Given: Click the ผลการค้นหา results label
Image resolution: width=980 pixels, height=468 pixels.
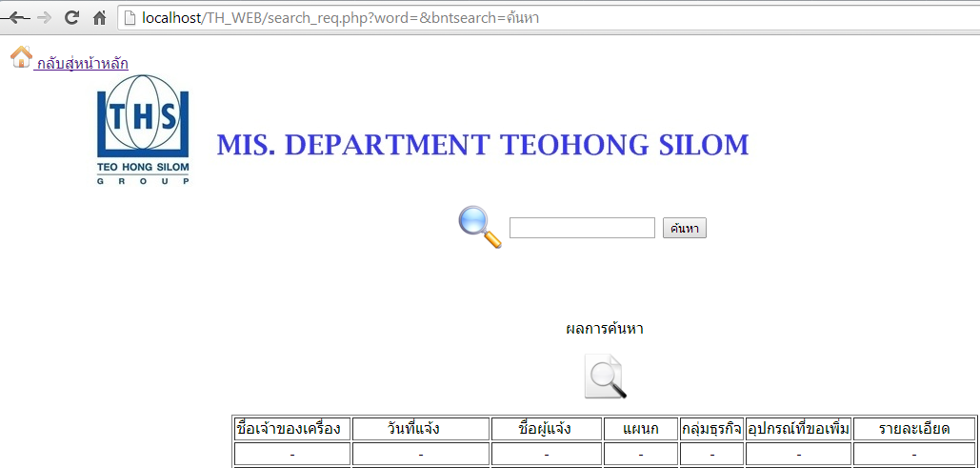Looking at the screenshot, I should pos(605,329).
